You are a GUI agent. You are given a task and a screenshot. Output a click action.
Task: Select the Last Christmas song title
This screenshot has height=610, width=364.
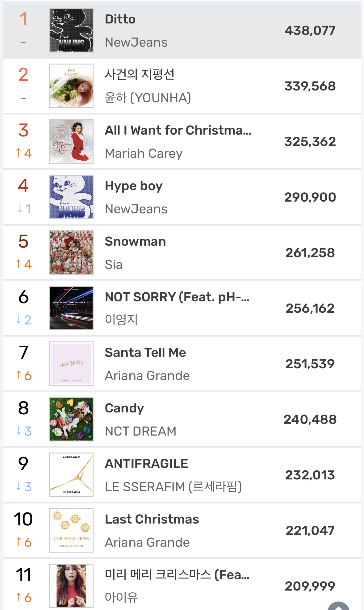click(152, 519)
